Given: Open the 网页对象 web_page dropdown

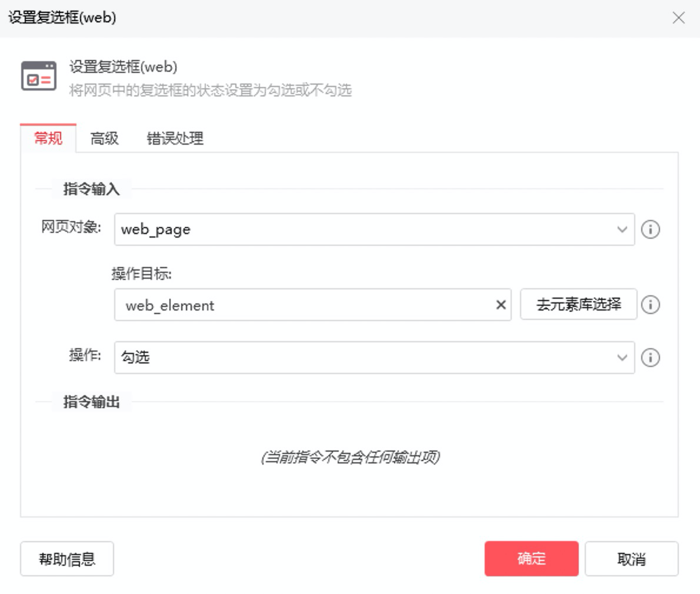Looking at the screenshot, I should click(374, 229).
